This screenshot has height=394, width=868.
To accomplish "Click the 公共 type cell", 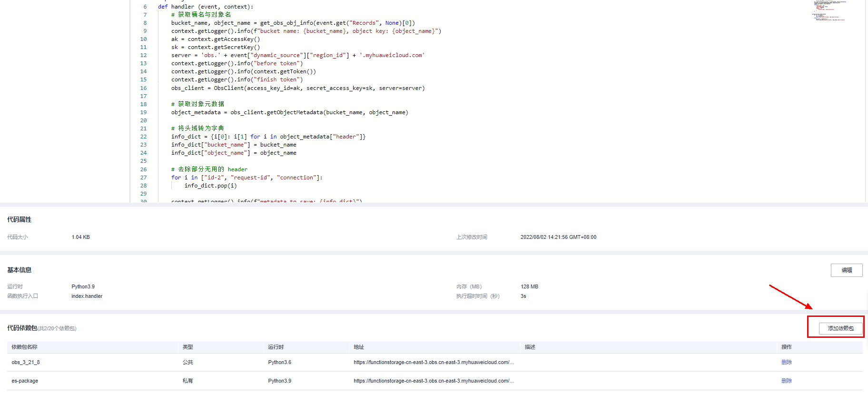I will 188,363.
